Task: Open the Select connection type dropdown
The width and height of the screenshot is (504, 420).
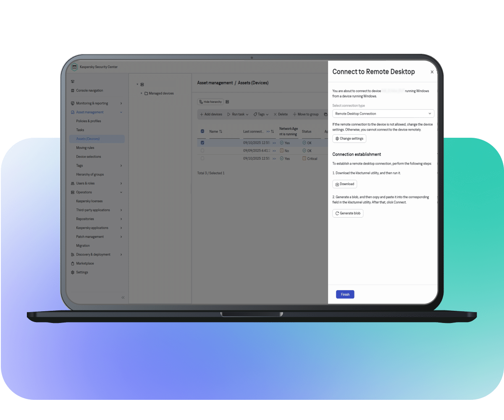Action: 383,114
